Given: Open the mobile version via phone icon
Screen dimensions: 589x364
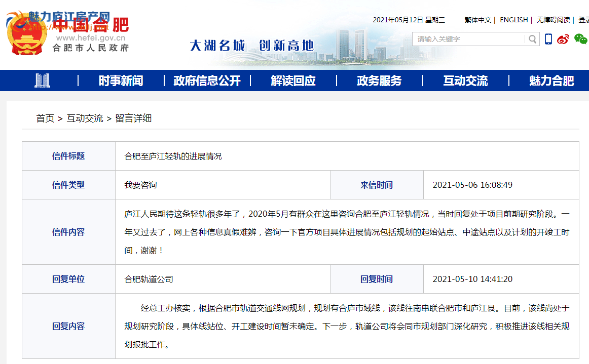Looking at the screenshot, I should point(548,39).
